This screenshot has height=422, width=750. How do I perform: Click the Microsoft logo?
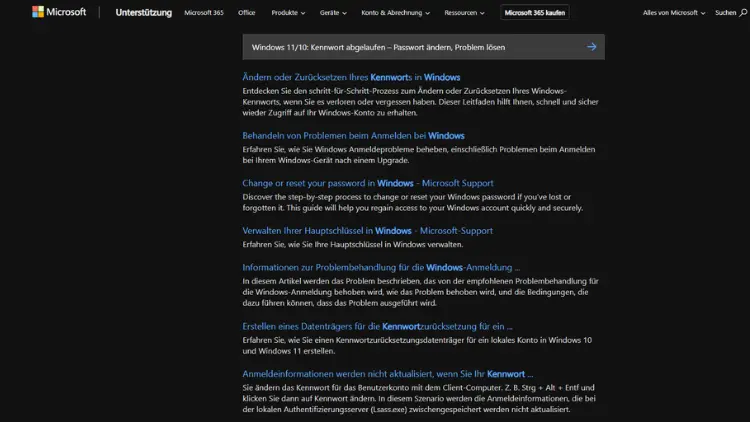pos(59,12)
